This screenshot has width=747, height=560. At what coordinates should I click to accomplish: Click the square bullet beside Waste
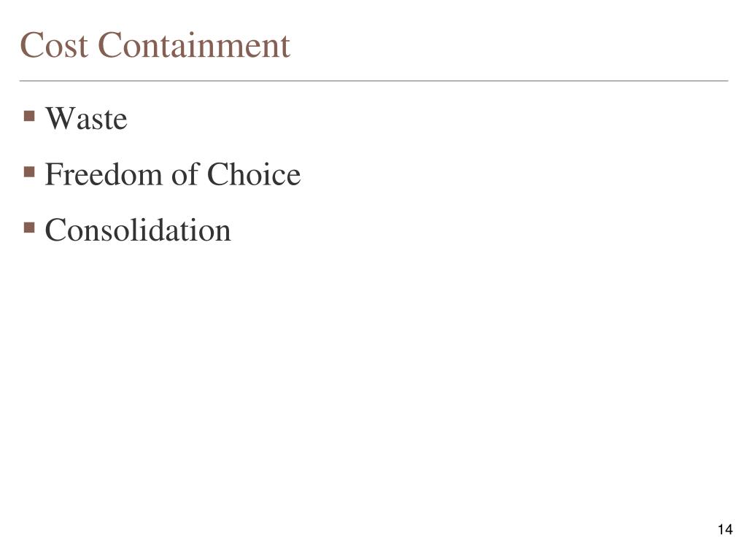(x=29, y=116)
